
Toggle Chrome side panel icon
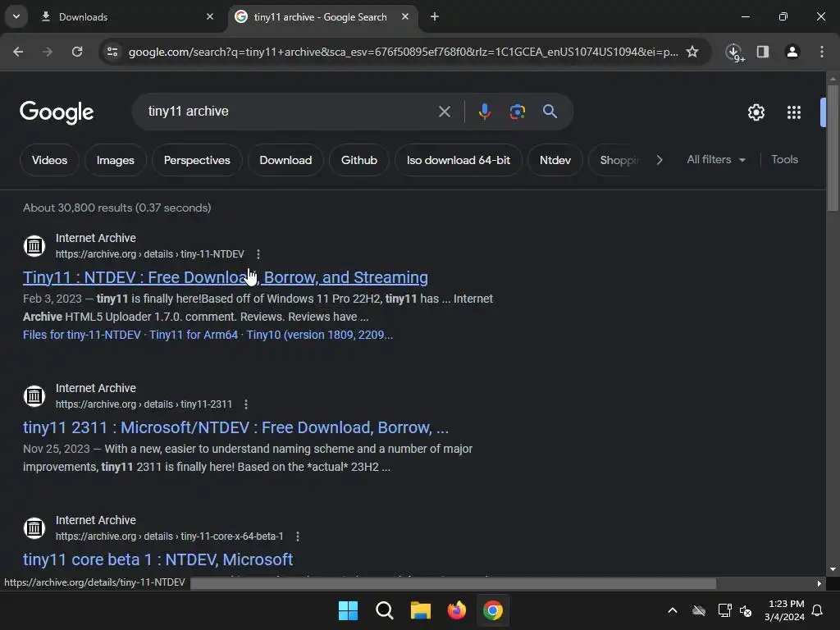click(x=763, y=52)
